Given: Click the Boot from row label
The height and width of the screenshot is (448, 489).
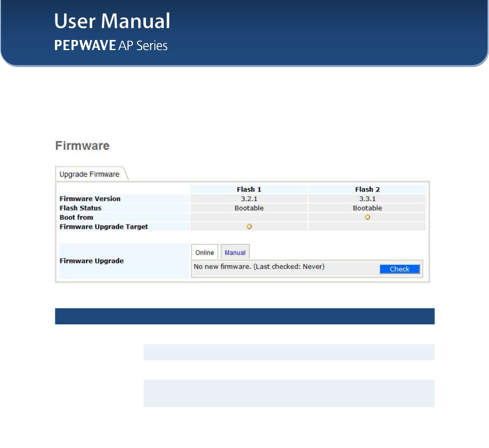Looking at the screenshot, I should (x=76, y=217).
